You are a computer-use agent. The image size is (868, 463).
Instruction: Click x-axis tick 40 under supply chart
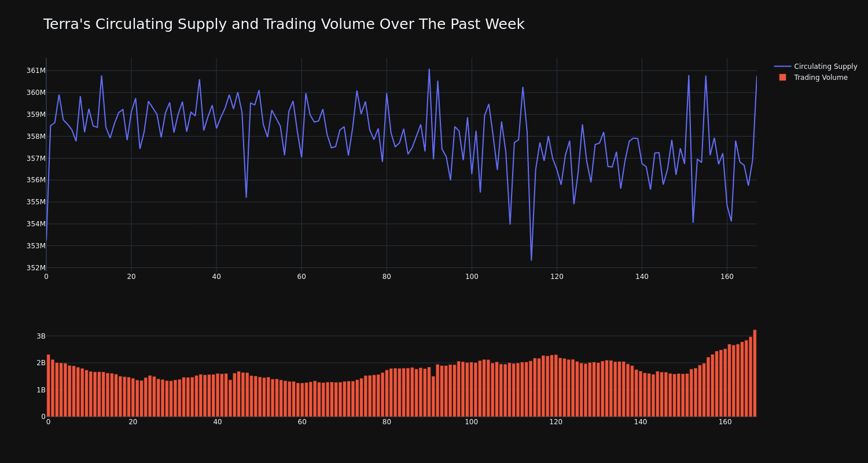[x=216, y=277]
